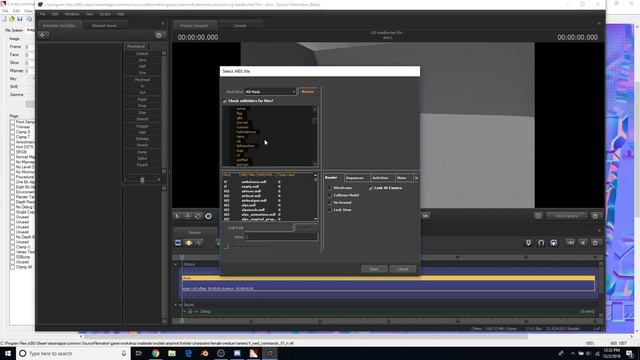The image size is (640, 360).
Task: Open the Scripts menu
Action: pos(105,14)
